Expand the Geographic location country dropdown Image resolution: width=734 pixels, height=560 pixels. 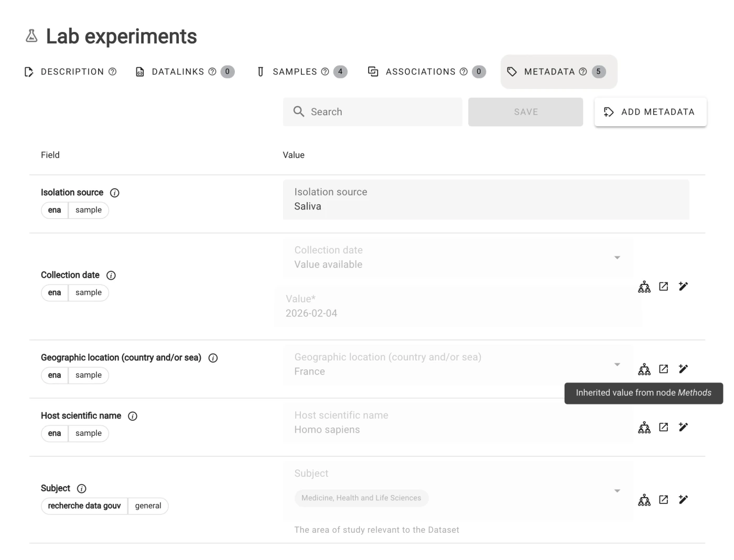pyautogui.click(x=617, y=365)
